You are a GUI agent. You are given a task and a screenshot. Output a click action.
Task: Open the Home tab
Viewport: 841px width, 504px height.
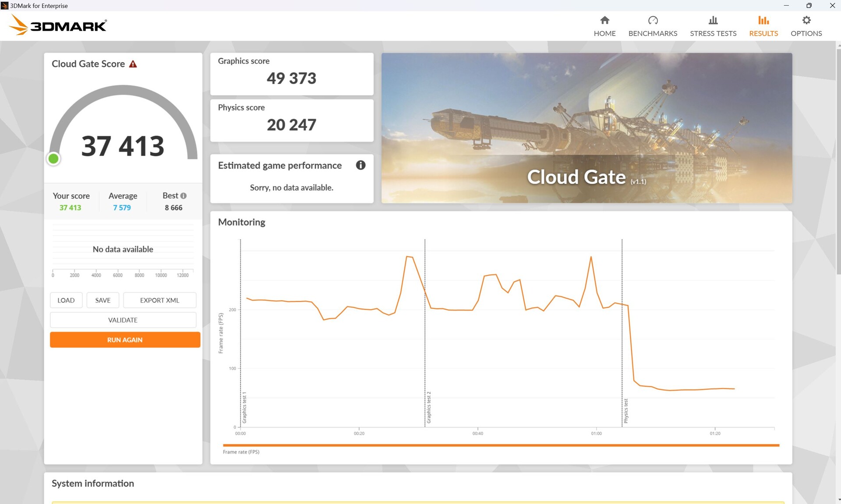point(604,26)
